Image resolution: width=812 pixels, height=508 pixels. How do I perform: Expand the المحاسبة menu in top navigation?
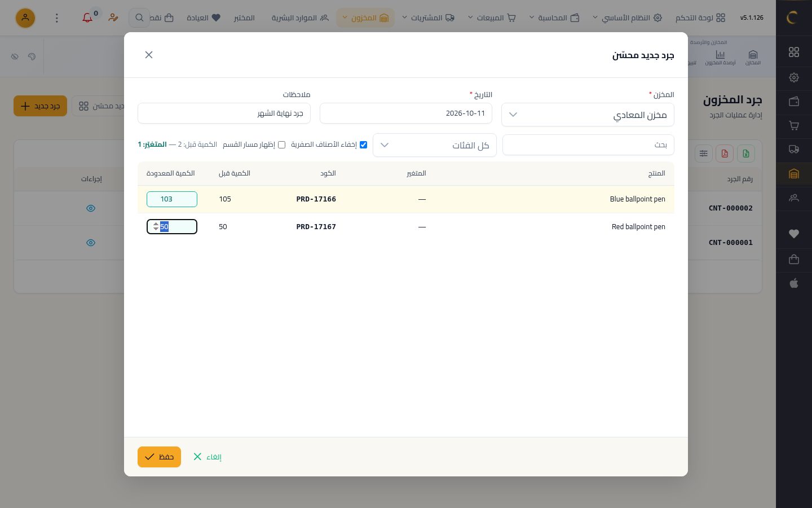(554, 18)
